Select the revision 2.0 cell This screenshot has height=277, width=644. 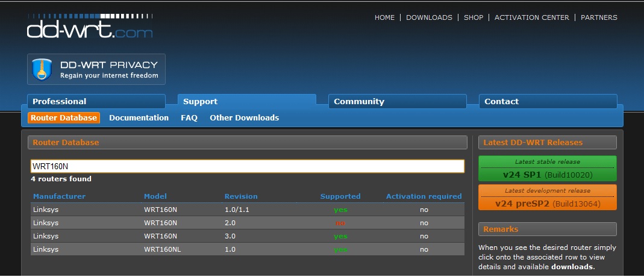coord(230,223)
